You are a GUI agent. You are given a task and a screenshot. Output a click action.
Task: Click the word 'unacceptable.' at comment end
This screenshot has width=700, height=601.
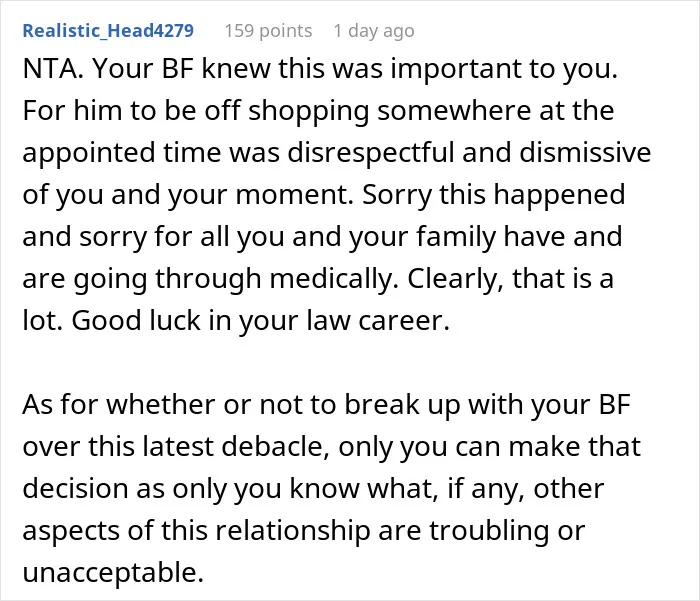[x=113, y=573]
